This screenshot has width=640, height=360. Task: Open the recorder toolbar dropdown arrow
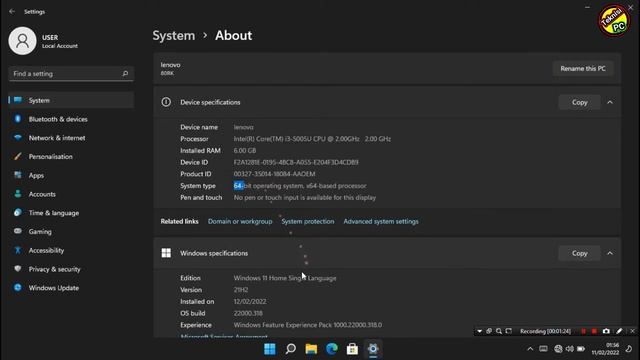click(x=480, y=331)
